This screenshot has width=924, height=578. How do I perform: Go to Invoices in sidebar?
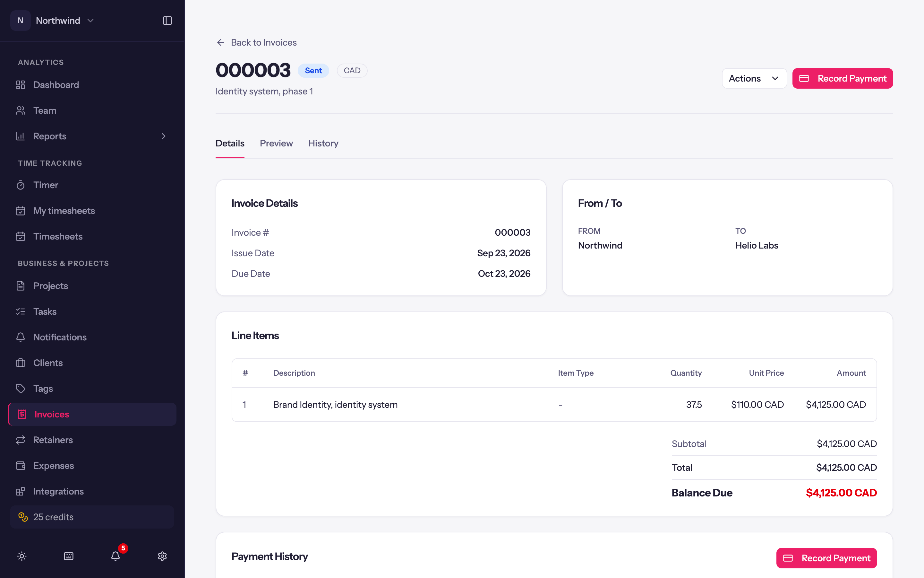point(92,414)
